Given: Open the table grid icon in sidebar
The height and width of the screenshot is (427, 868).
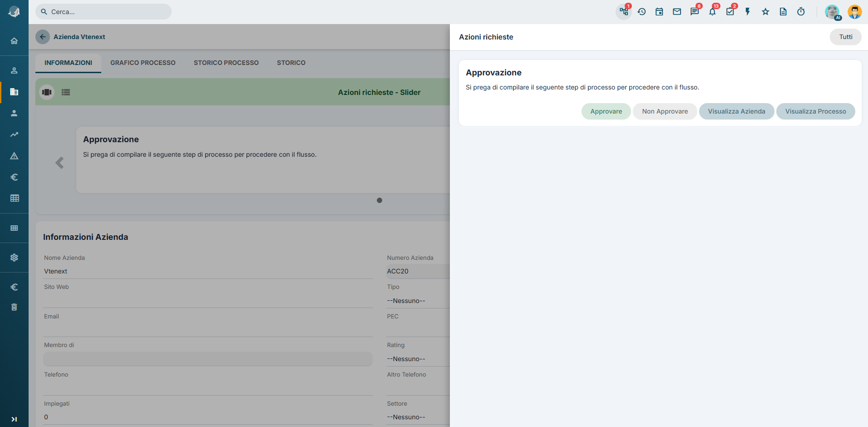Looking at the screenshot, I should tap(14, 198).
